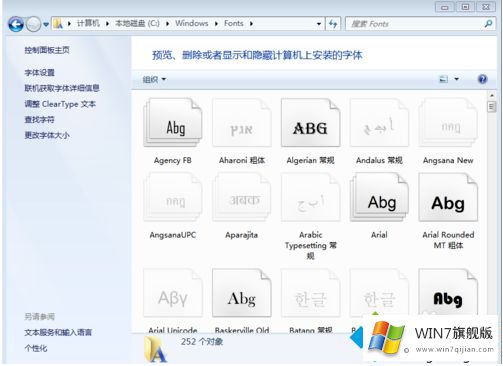Open more view options dropdown arrow
This screenshot has height=366, width=503.
pos(457,79)
